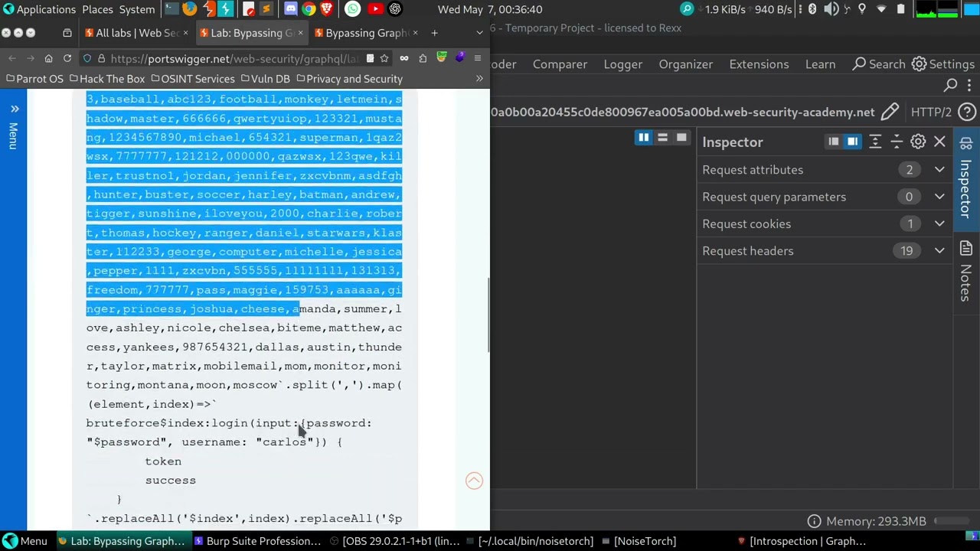This screenshot has height=551, width=980.
Task: Click Burp Search button
Action: pyautogui.click(x=878, y=64)
